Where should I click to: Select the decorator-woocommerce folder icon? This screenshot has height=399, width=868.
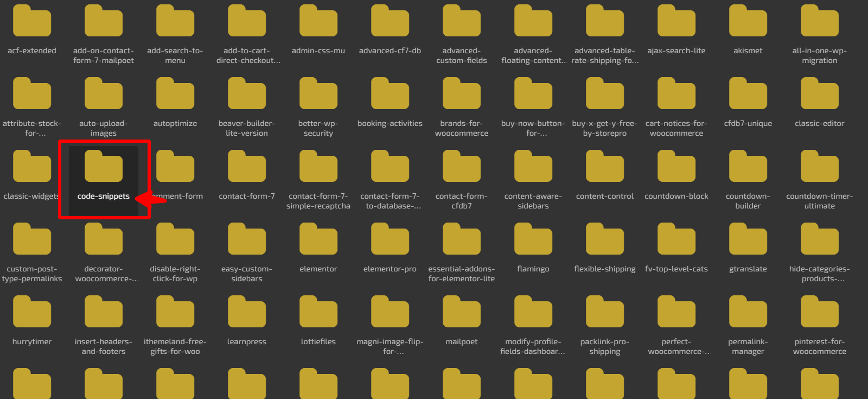coord(104,239)
